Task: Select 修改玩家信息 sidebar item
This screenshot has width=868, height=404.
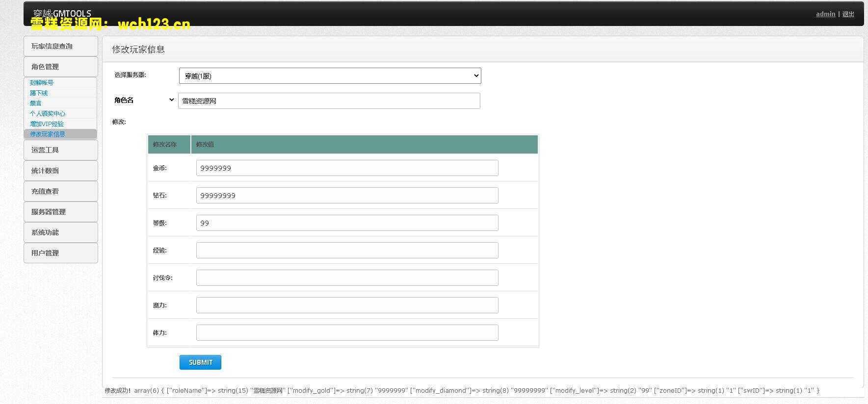Action: [48, 134]
